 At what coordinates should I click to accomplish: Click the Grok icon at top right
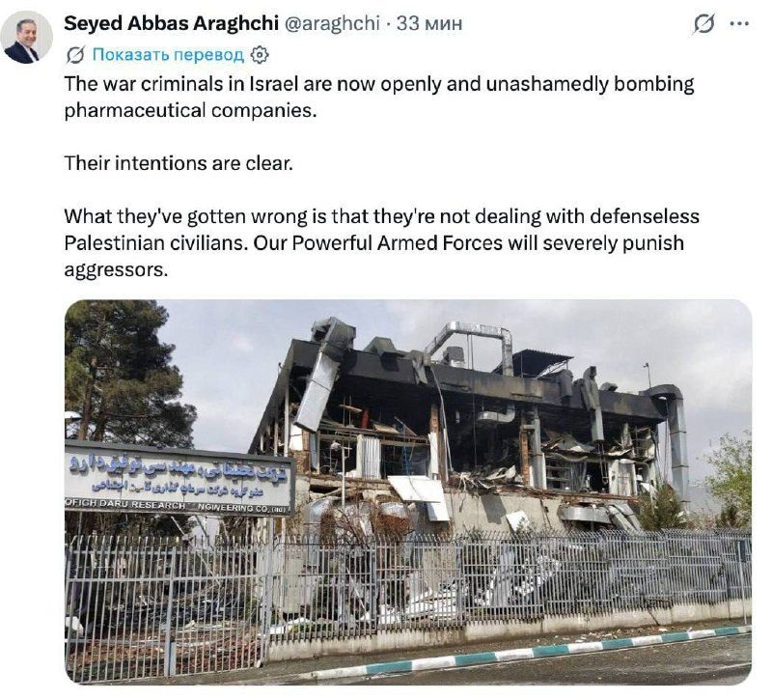[x=703, y=23]
